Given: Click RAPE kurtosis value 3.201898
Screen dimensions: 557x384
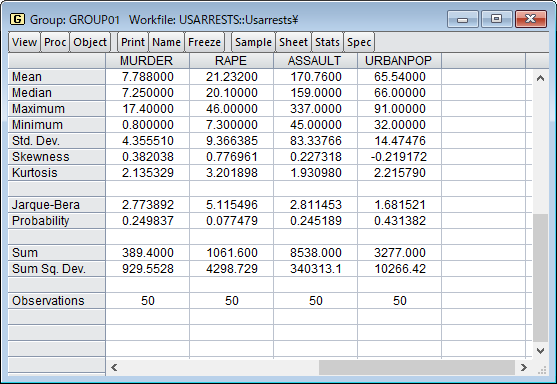Looking at the screenshot, I should click(x=232, y=173).
